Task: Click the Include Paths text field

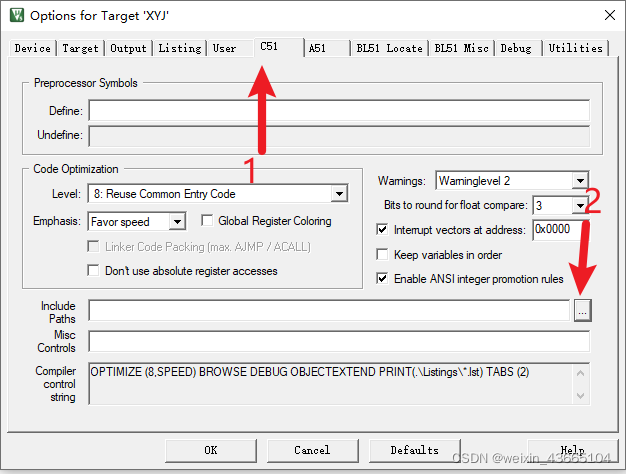Action: (x=329, y=310)
